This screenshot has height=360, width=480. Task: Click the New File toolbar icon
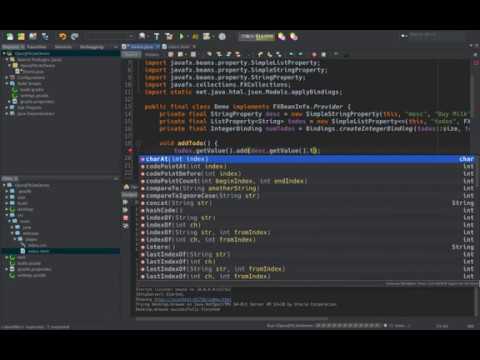[10, 36]
